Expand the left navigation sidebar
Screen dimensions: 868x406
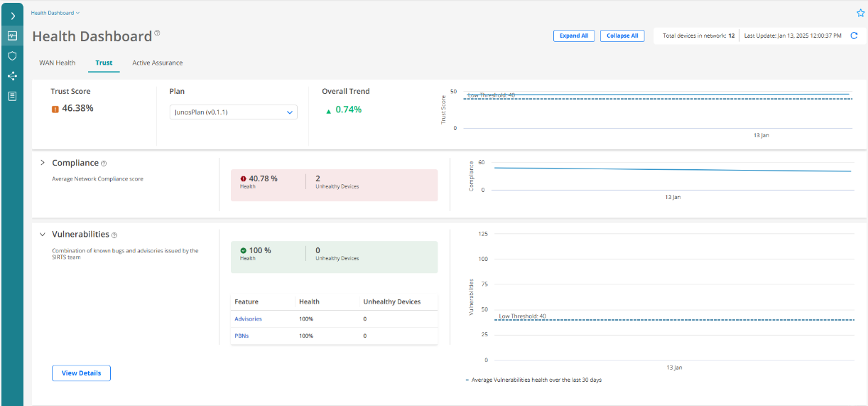click(x=12, y=16)
